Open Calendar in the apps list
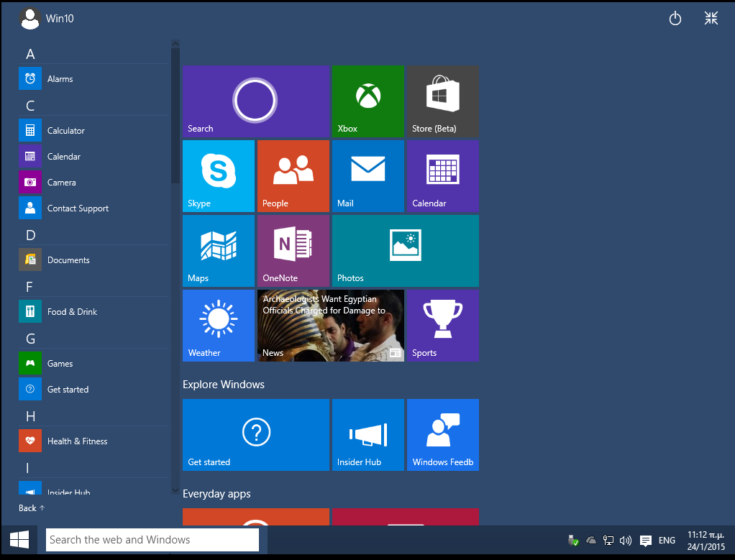The height and width of the screenshot is (560, 735). 93,156
